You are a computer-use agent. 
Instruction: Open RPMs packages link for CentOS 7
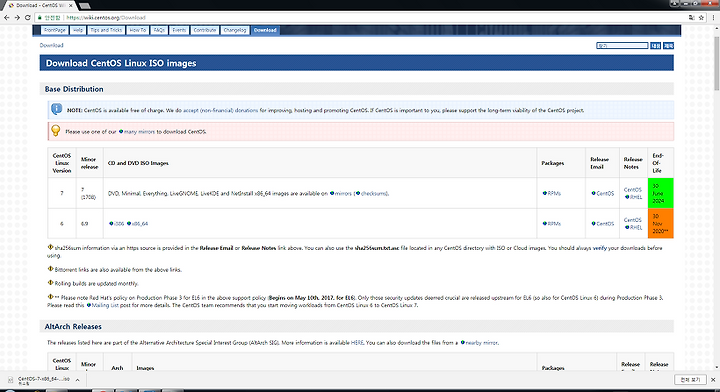click(x=552, y=193)
